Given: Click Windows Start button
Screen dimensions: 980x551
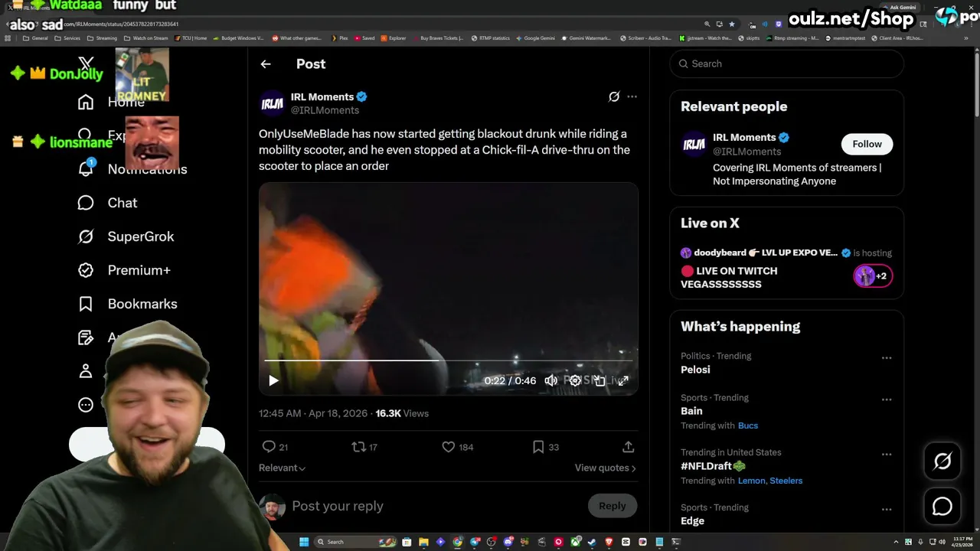Looking at the screenshot, I should (x=304, y=542).
